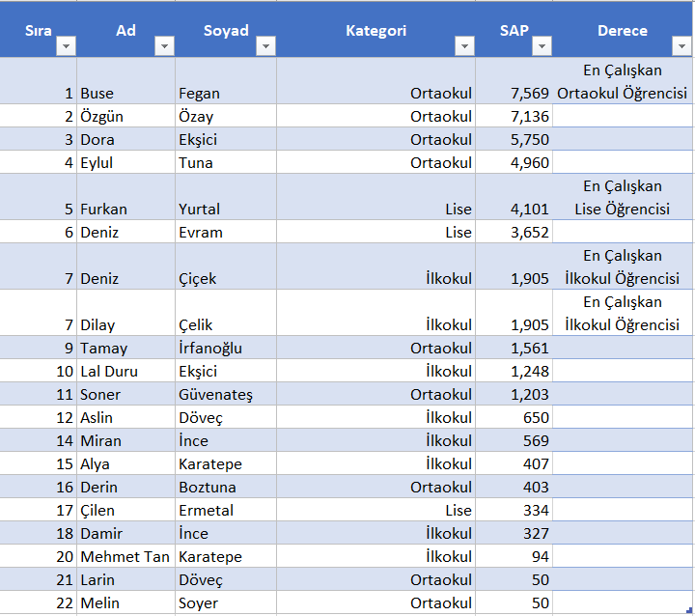Select the En Çalışkan Lise Öğrencisi cell
Image resolution: width=695 pixels, height=616 pixels.
coord(623,197)
